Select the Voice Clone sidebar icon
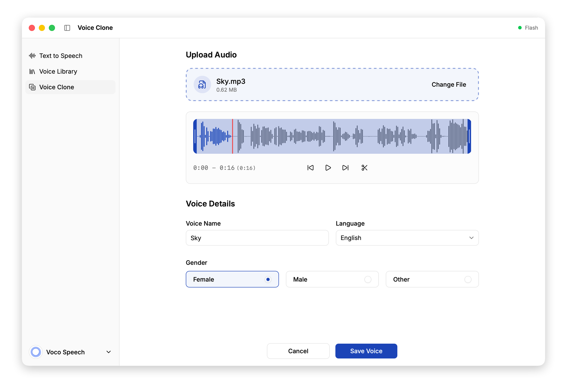 [x=33, y=87]
